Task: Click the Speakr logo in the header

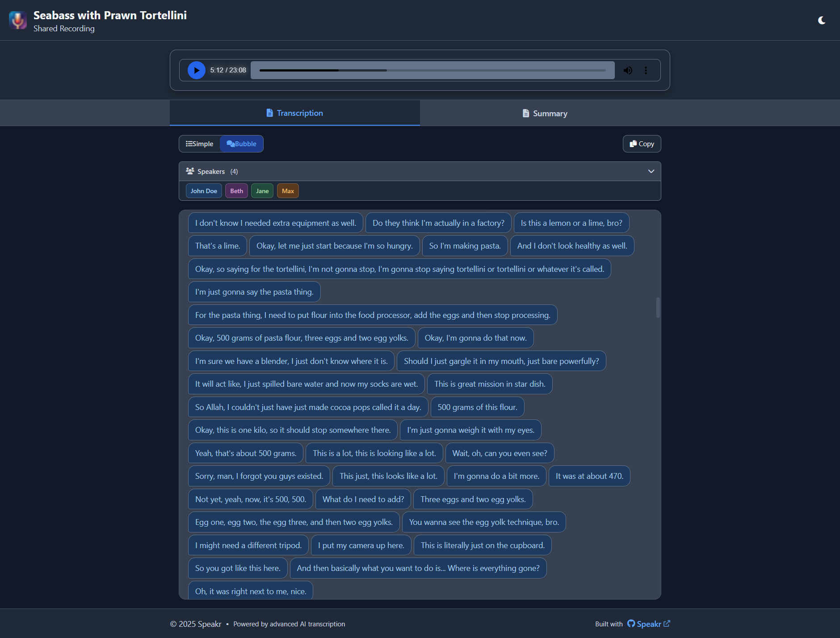Action: (18, 20)
